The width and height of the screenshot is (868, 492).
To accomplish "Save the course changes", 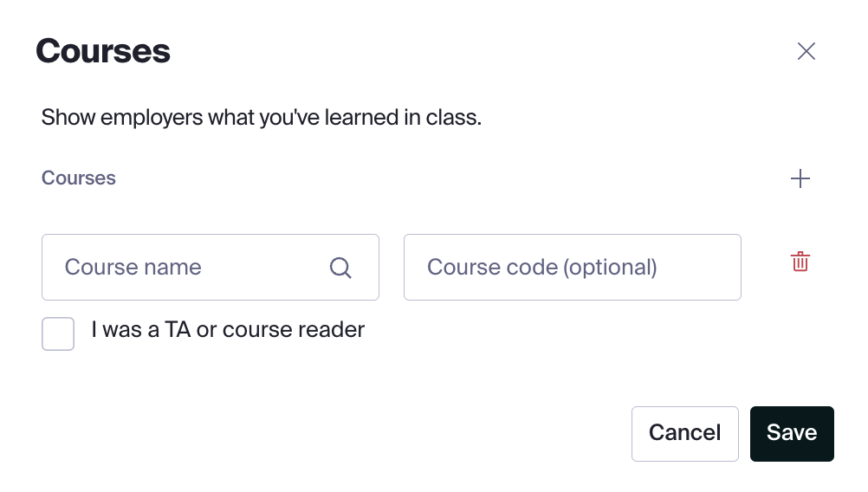I will (x=792, y=433).
